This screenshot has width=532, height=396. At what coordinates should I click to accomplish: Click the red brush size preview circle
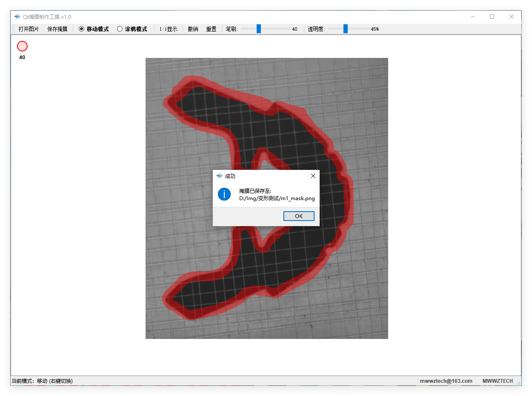coord(22,46)
